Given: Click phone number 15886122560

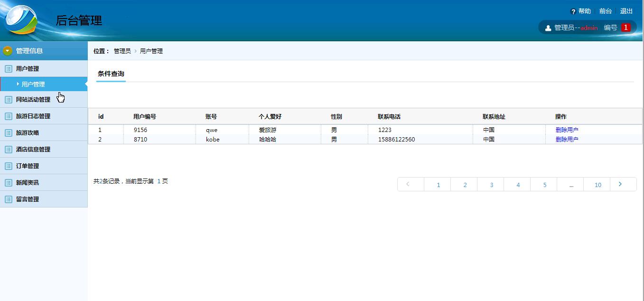Looking at the screenshot, I should (396, 140).
